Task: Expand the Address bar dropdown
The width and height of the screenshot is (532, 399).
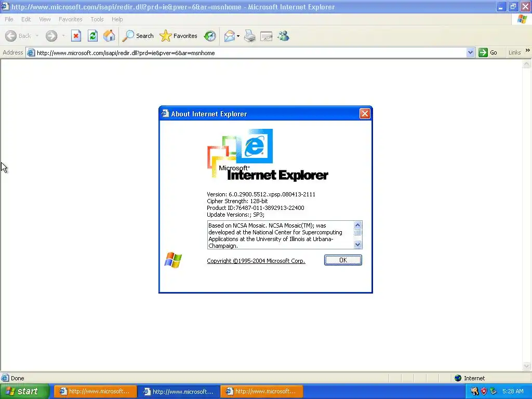Action: [470, 52]
